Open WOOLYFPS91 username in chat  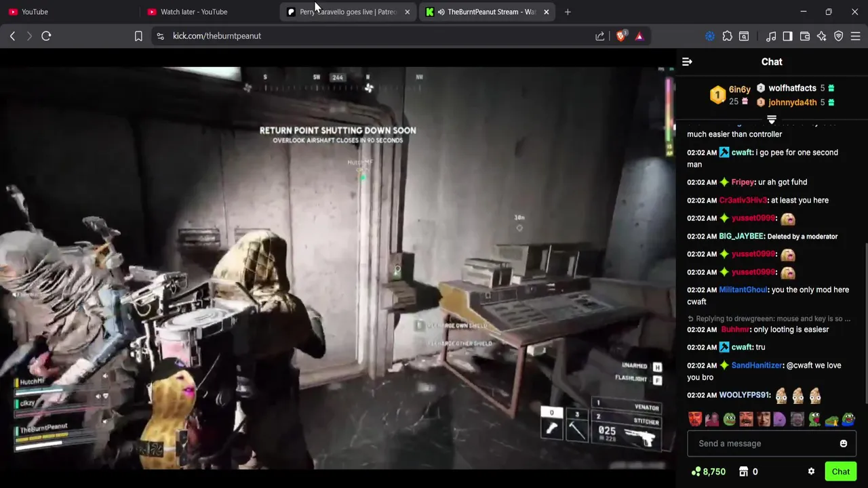pyautogui.click(x=745, y=395)
